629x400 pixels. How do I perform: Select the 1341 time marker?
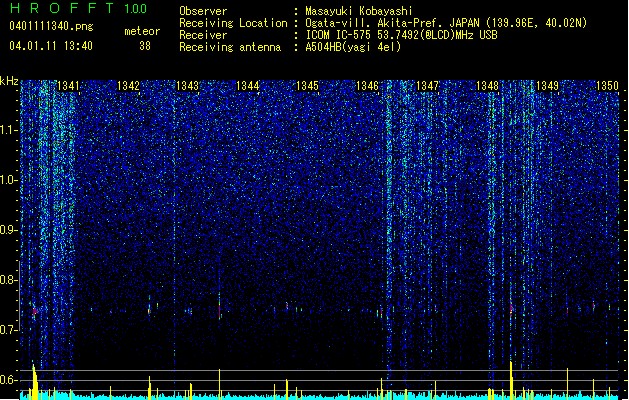pos(69,86)
